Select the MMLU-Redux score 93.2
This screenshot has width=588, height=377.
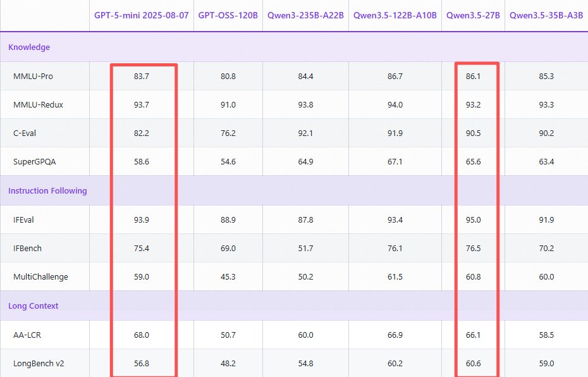tap(473, 104)
